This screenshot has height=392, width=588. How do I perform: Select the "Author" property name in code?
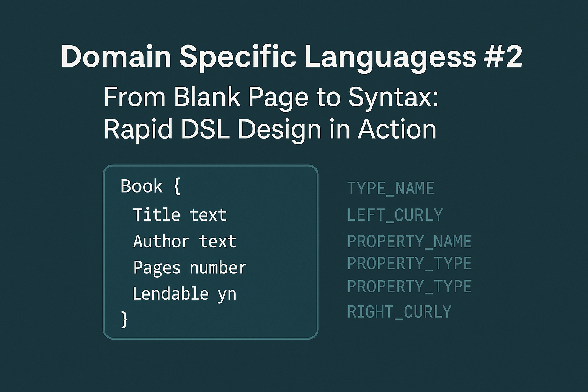pos(161,242)
